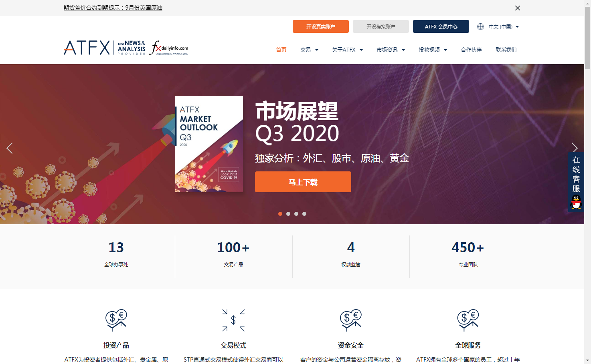The width and height of the screenshot is (591, 364).
Task: Open 合作伙伴 page
Action: pos(471,50)
